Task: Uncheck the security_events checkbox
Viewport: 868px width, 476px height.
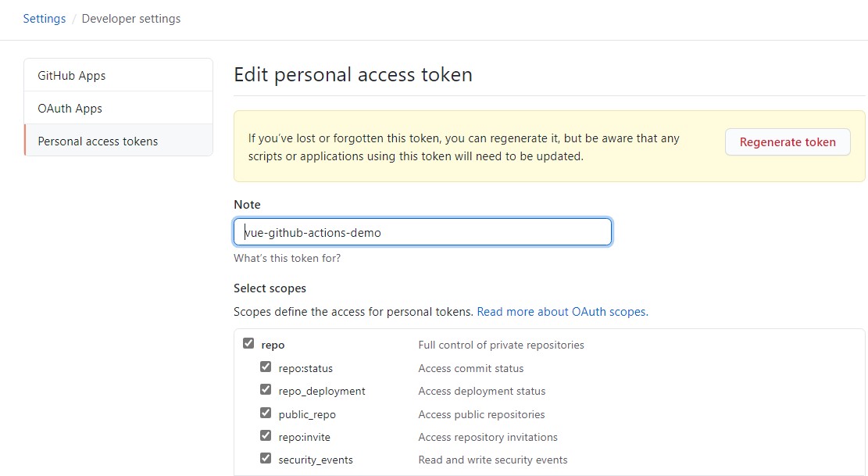Action: tap(266, 458)
